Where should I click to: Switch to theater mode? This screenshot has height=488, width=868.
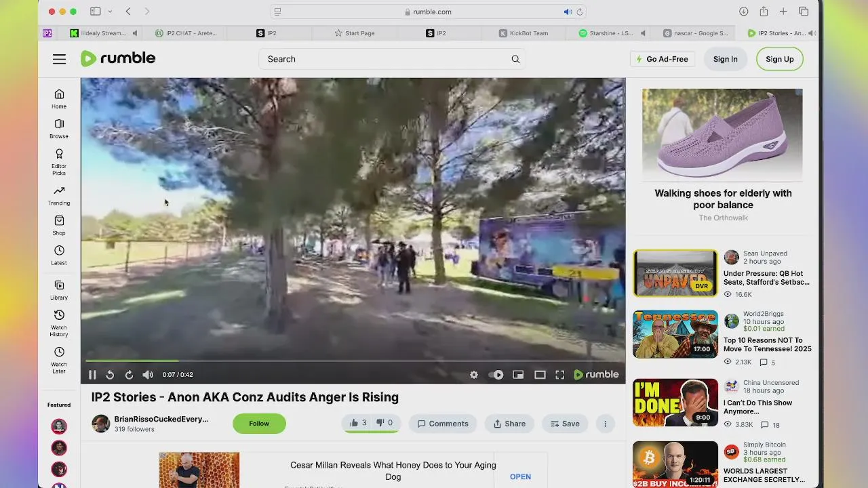click(x=540, y=375)
